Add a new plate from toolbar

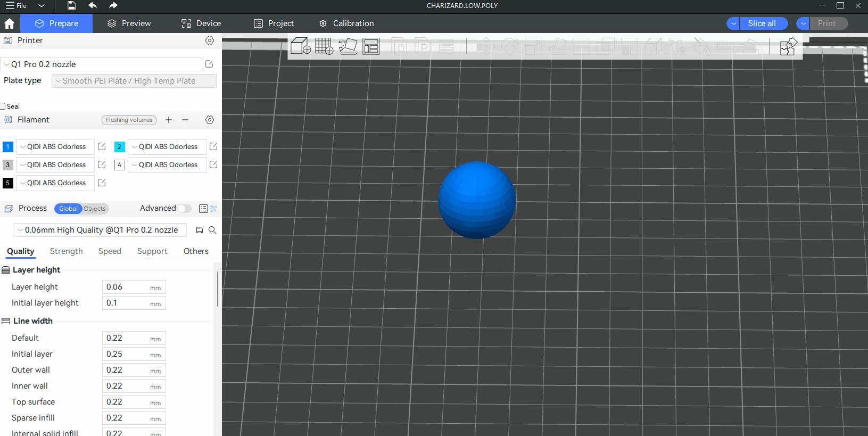(324, 46)
